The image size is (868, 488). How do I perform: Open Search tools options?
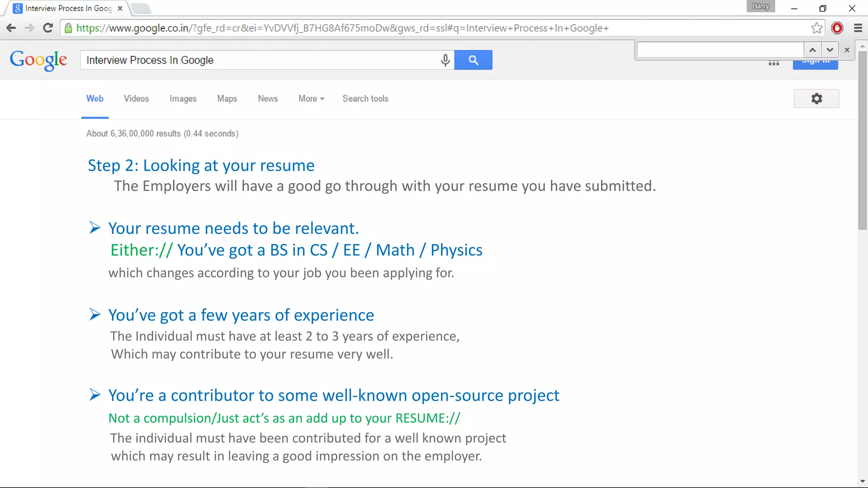click(x=365, y=99)
